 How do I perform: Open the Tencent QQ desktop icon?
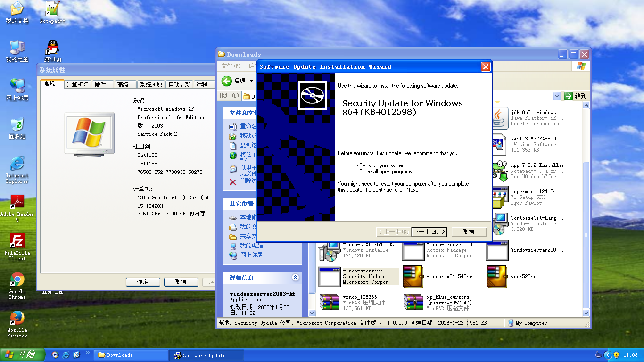52,48
